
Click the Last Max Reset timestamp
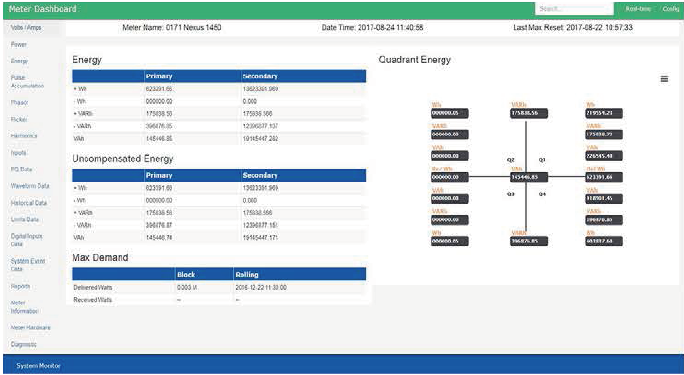pyautogui.click(x=573, y=27)
